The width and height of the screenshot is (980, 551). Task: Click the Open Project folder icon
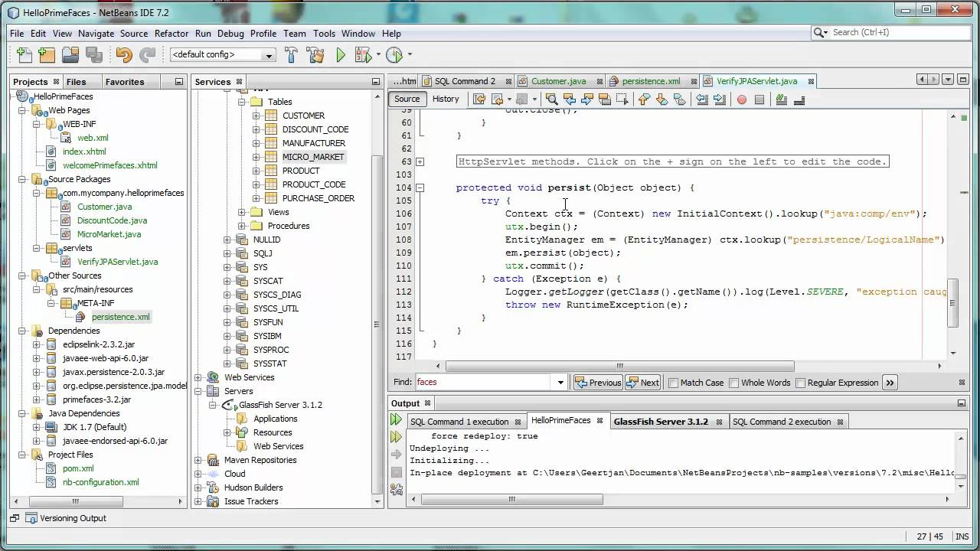click(x=70, y=55)
